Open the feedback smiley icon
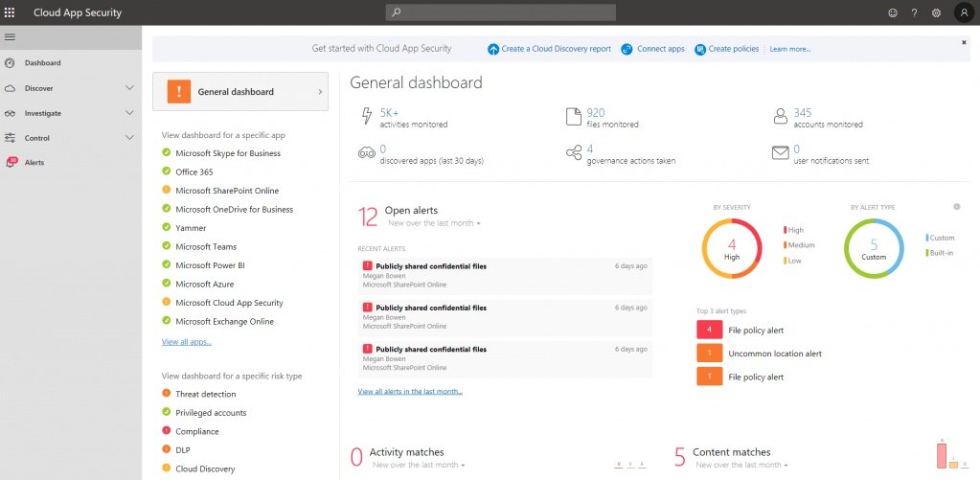 (x=893, y=12)
